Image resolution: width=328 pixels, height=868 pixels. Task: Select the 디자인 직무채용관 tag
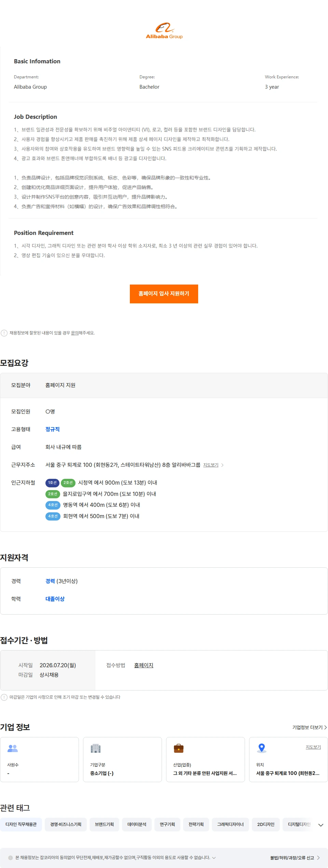tap(21, 825)
